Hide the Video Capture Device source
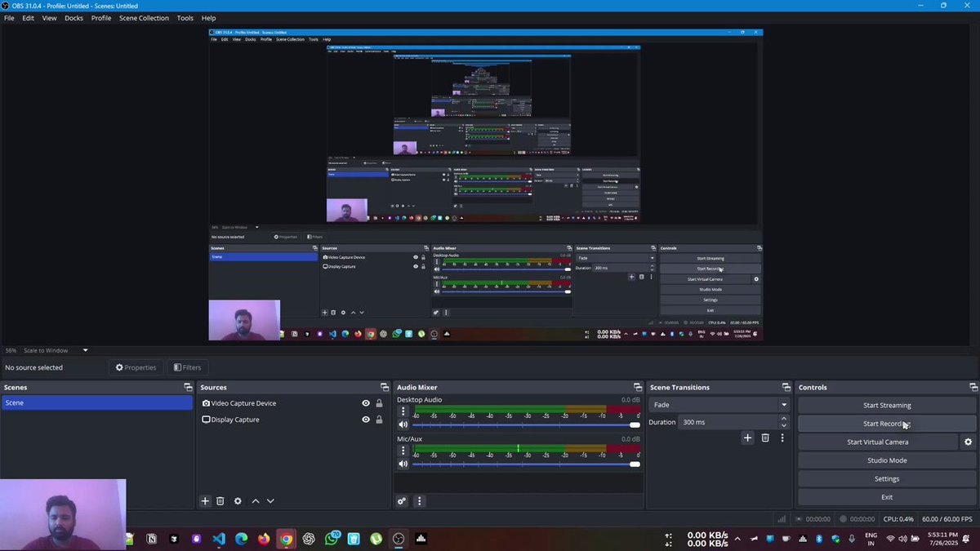The height and width of the screenshot is (551, 980). coord(366,403)
